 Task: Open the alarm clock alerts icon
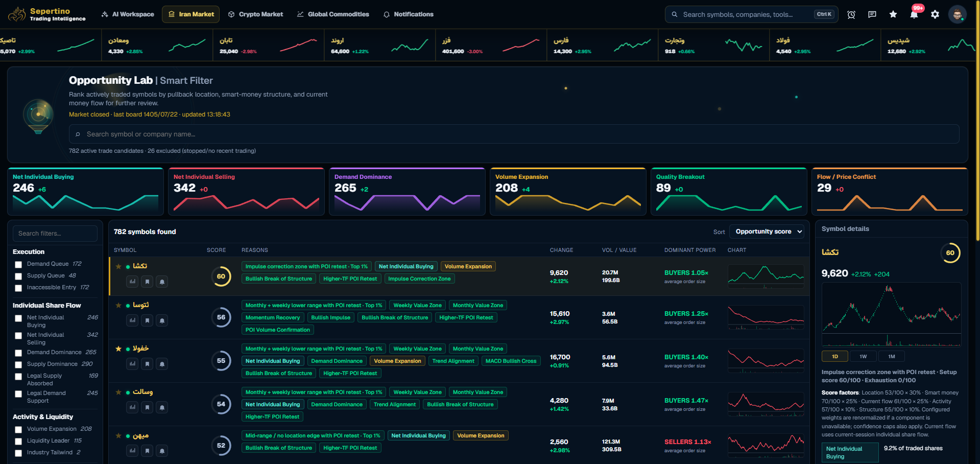pyautogui.click(x=851, y=14)
